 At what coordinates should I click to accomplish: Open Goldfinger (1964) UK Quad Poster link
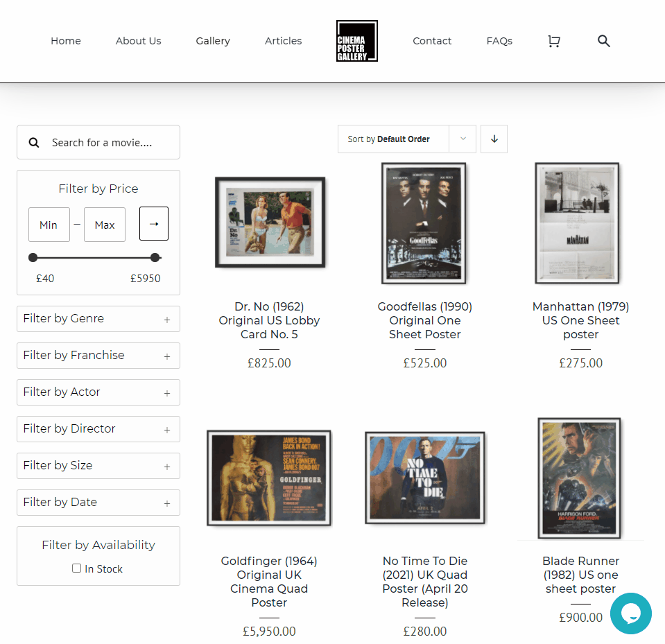pyautogui.click(x=269, y=582)
